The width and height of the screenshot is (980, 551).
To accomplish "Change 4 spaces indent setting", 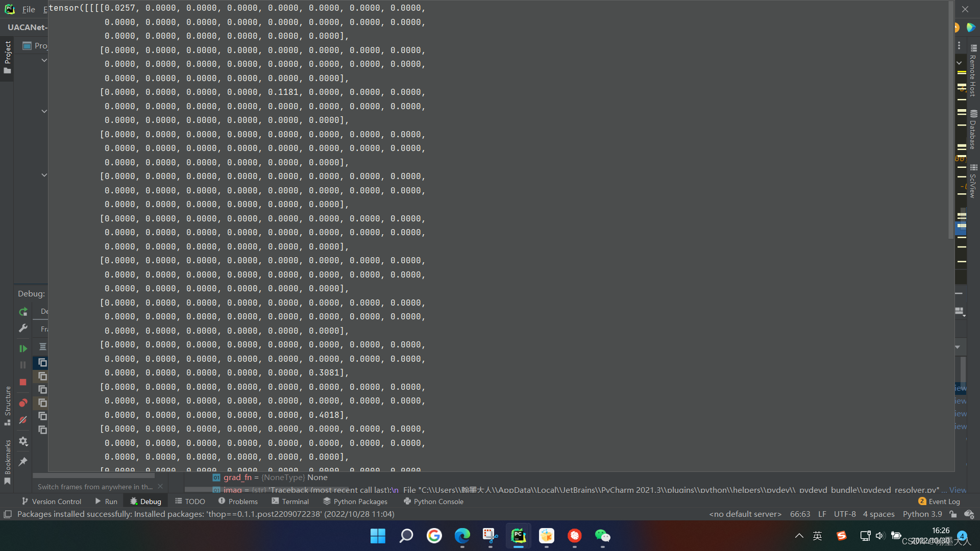I will [878, 514].
